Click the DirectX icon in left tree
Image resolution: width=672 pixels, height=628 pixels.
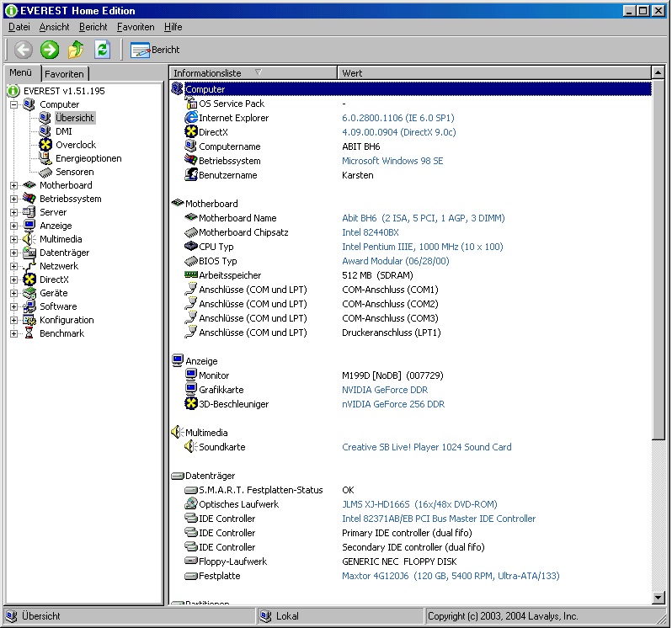point(29,279)
